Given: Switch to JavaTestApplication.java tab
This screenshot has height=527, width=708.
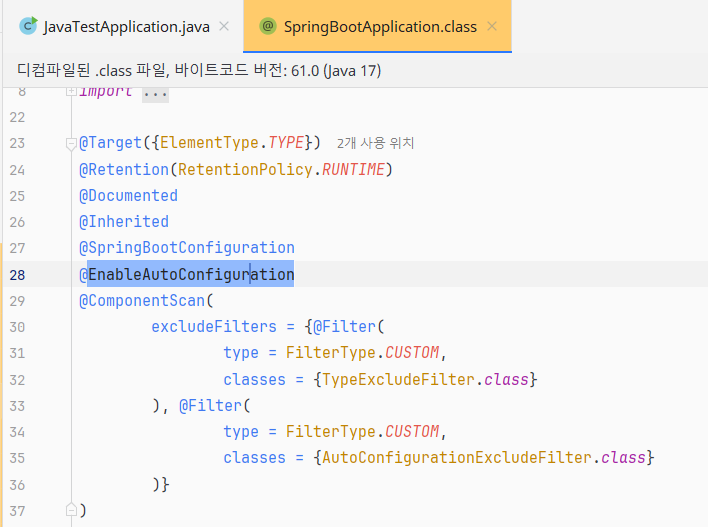Looking at the screenshot, I should coord(126,27).
